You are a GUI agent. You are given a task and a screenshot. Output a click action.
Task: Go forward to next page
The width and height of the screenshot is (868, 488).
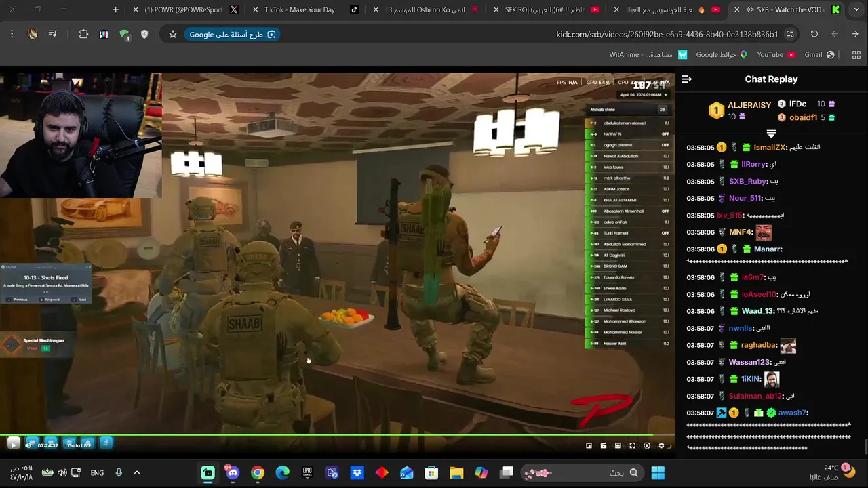(x=835, y=34)
